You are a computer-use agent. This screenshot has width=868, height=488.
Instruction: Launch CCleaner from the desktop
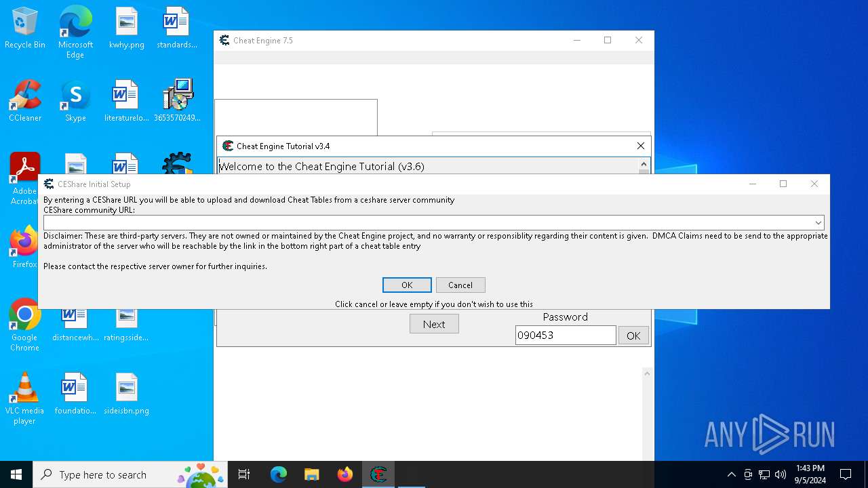(x=25, y=101)
